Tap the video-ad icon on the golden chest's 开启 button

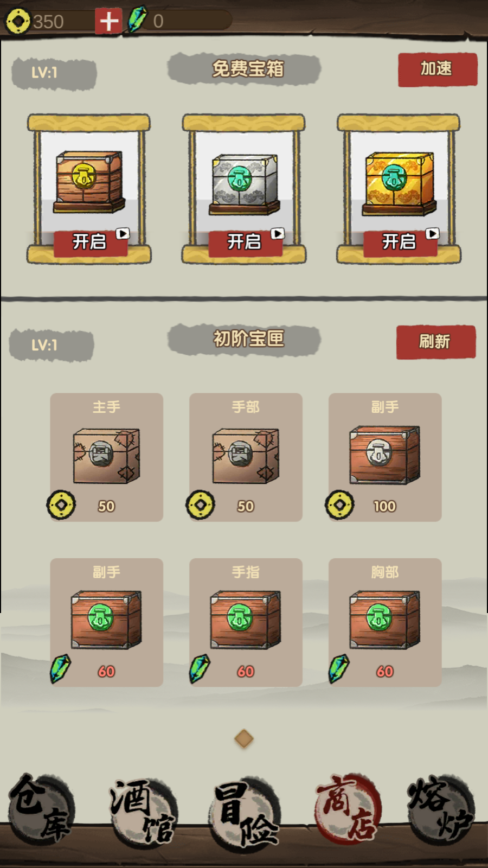[432, 233]
